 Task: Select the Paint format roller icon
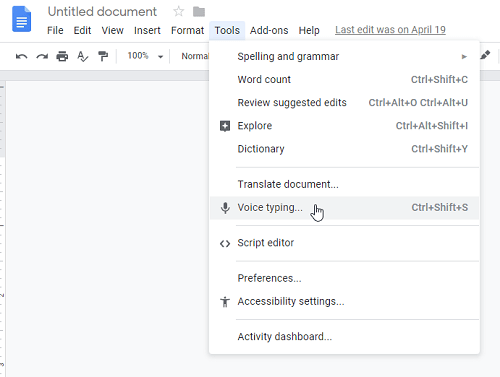pos(103,56)
